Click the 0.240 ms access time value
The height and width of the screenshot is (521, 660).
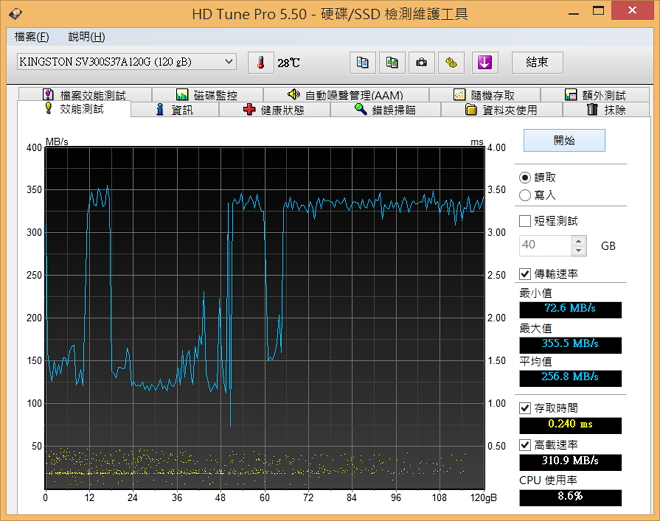(570, 425)
